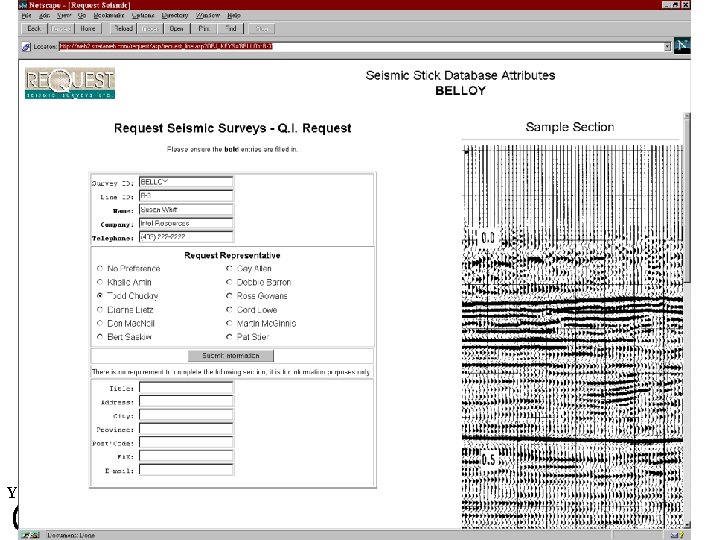Click the Forward toolbar button

click(x=61, y=28)
